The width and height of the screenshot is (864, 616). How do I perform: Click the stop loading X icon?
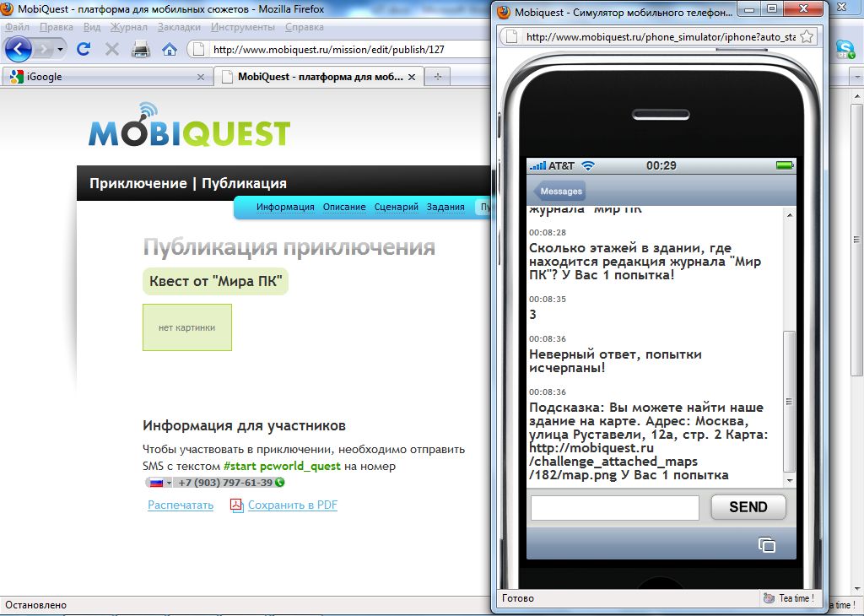pos(111,49)
